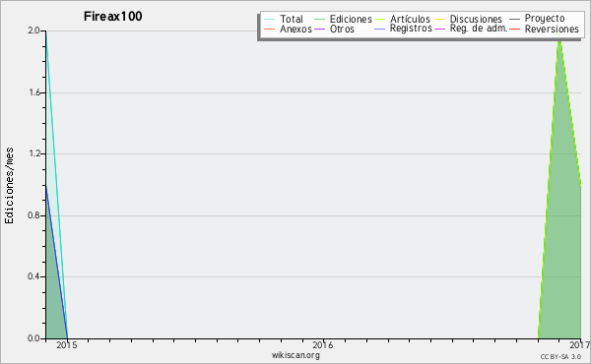Click the 1.6 y-axis value
591x364 pixels.
(34, 92)
